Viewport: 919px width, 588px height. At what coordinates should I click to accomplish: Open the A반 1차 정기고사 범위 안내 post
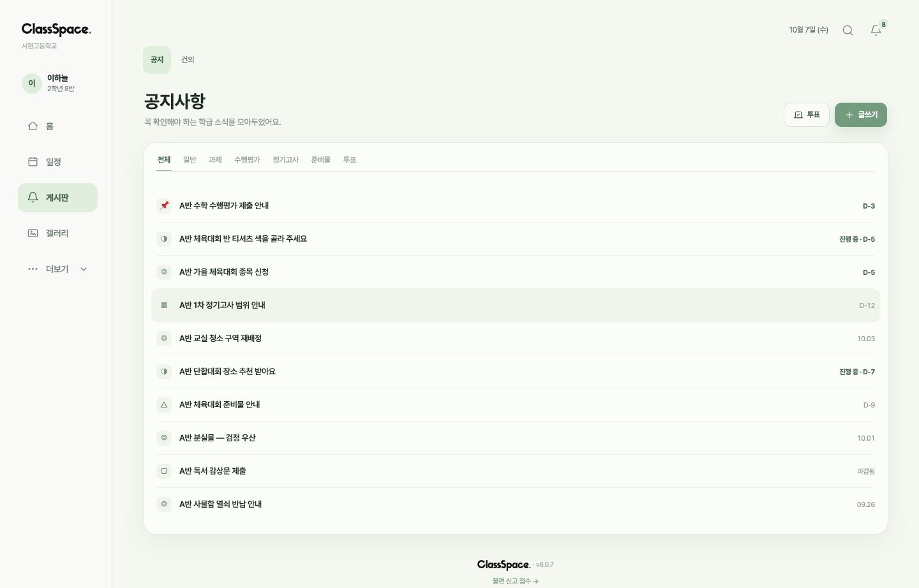516,305
